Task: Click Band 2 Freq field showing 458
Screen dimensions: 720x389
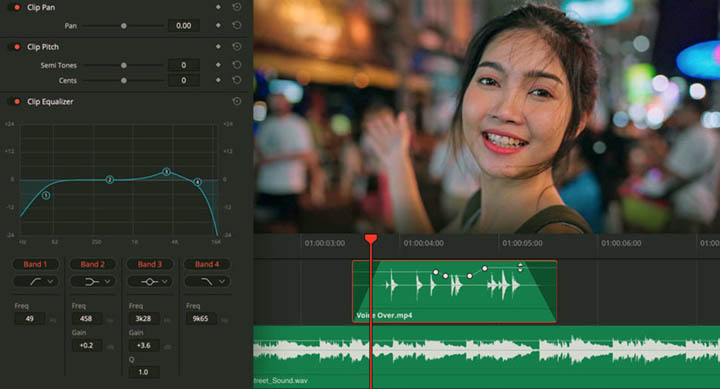Action: (x=86, y=318)
